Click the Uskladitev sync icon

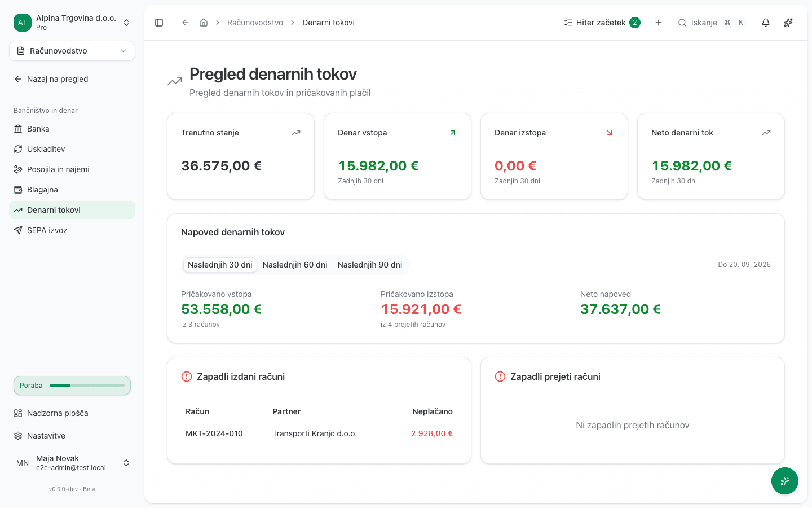(x=18, y=149)
